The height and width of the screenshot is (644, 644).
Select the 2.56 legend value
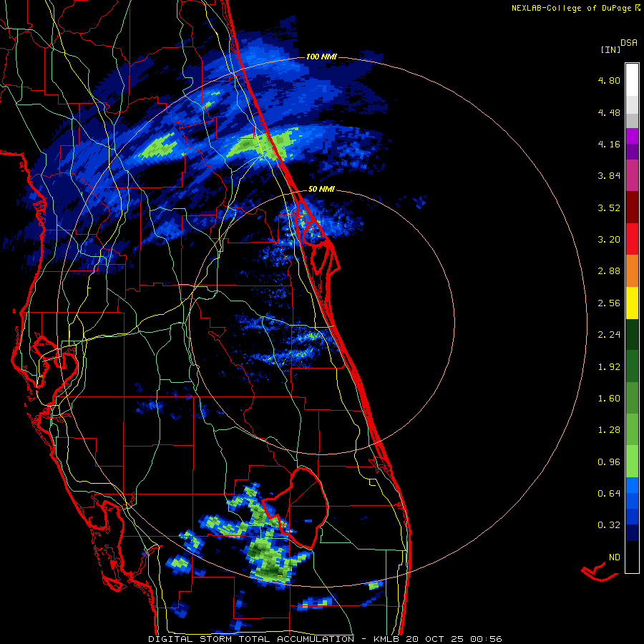click(609, 303)
